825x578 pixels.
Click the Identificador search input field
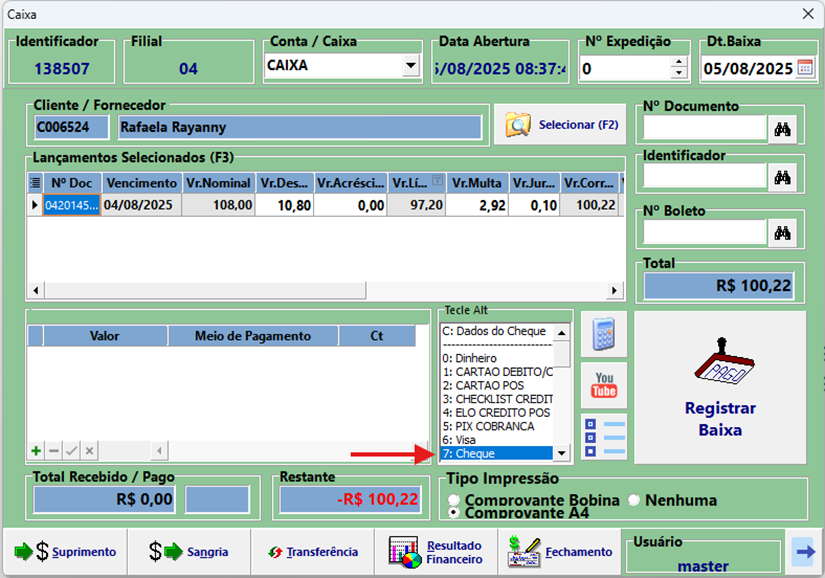point(705,177)
